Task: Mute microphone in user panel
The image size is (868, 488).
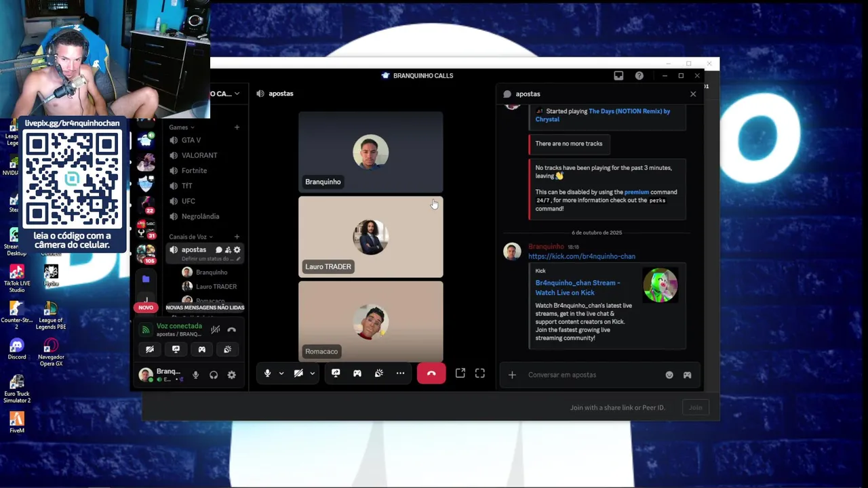Action: (195, 375)
